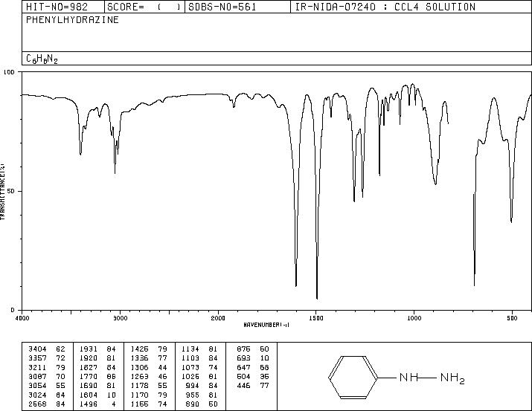Click the NH group in the structure
The width and height of the screenshot is (532, 411).
click(408, 377)
